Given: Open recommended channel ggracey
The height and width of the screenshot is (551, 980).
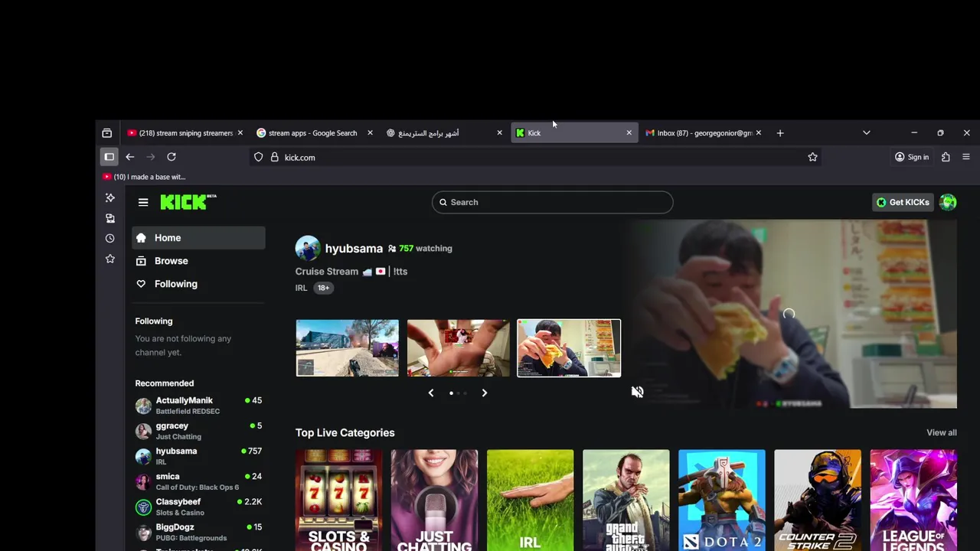Looking at the screenshot, I should (198, 431).
